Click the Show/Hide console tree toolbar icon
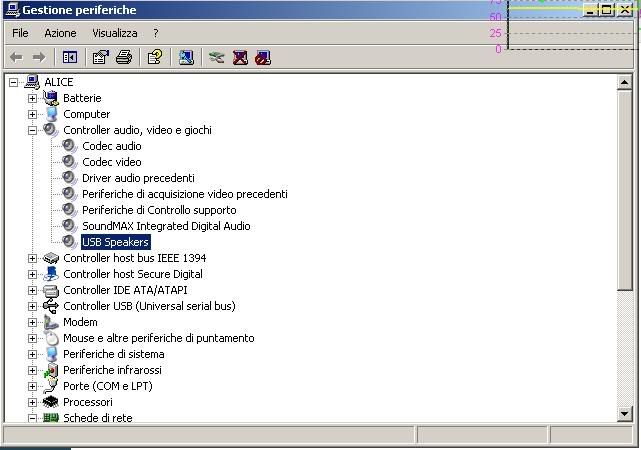The height and width of the screenshot is (450, 641). [70, 57]
